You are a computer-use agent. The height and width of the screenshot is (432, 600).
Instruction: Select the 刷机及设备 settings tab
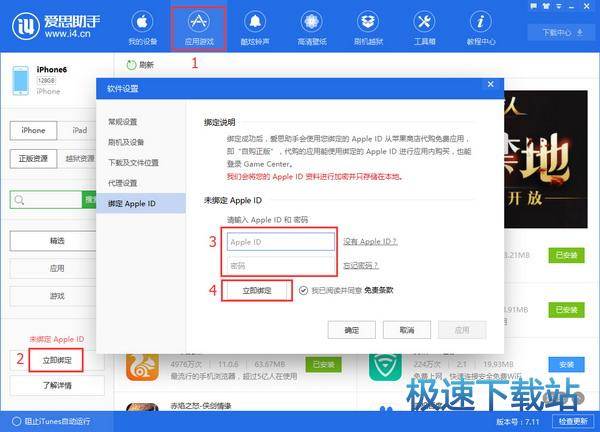(x=126, y=142)
